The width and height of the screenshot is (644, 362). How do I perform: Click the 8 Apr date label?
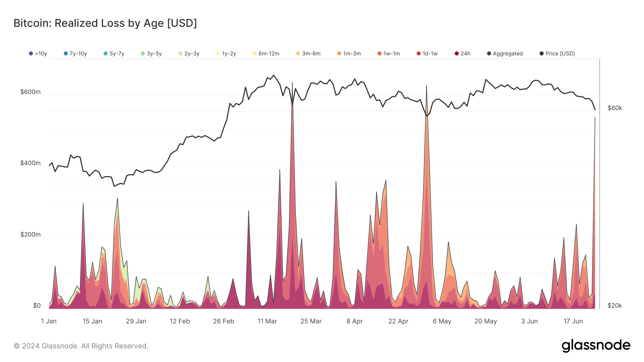(355, 321)
